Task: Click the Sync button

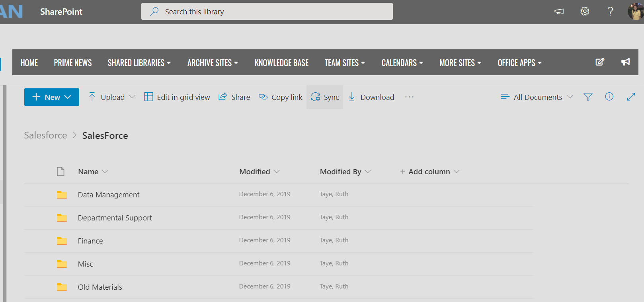Action: (325, 97)
